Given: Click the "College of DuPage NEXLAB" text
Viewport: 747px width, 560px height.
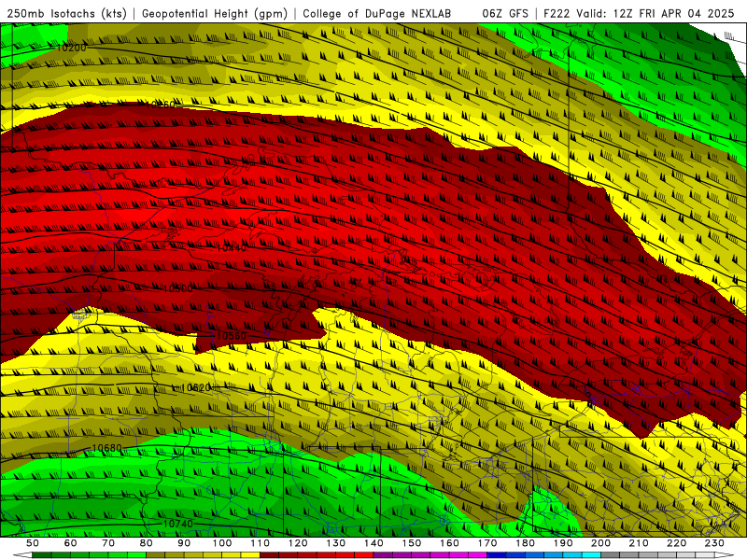Looking at the screenshot, I should 377,13.
